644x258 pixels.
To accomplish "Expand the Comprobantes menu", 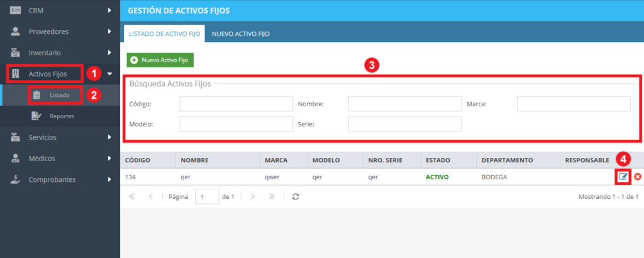I will tap(109, 179).
